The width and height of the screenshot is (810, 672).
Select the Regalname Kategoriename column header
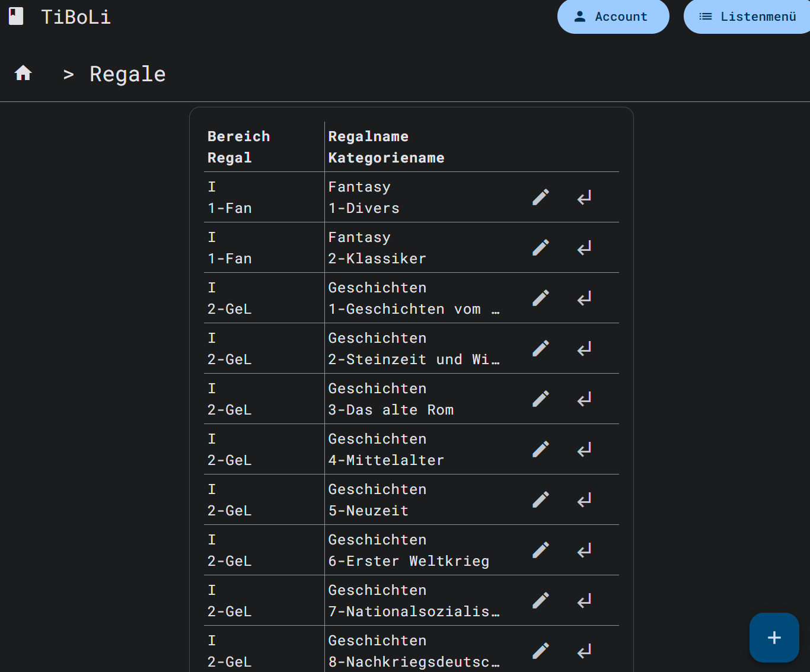tap(387, 146)
